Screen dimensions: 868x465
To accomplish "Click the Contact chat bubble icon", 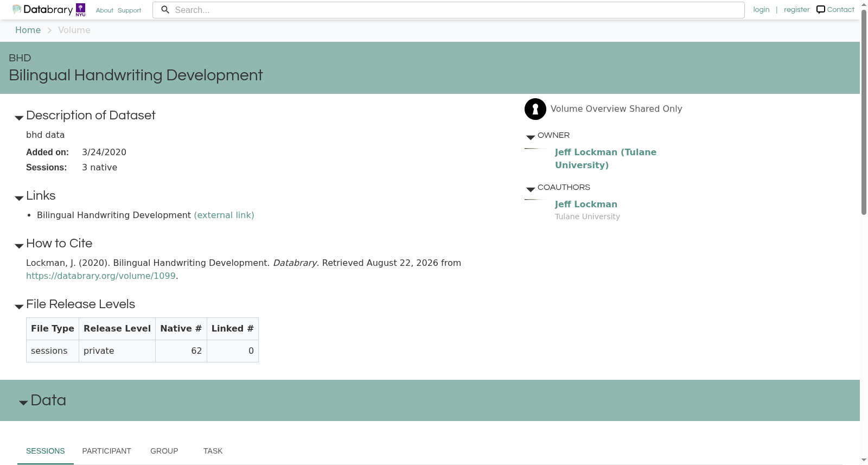I will click(821, 10).
